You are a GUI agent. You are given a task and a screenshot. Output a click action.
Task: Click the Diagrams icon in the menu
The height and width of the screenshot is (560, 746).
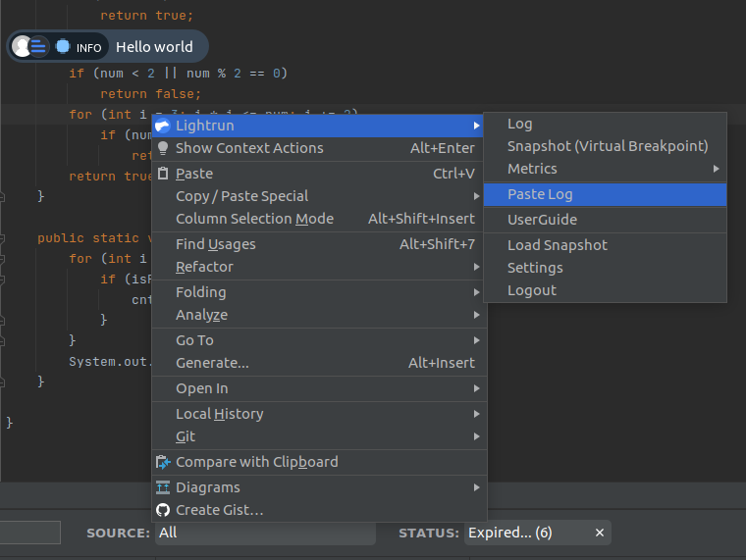(163, 487)
